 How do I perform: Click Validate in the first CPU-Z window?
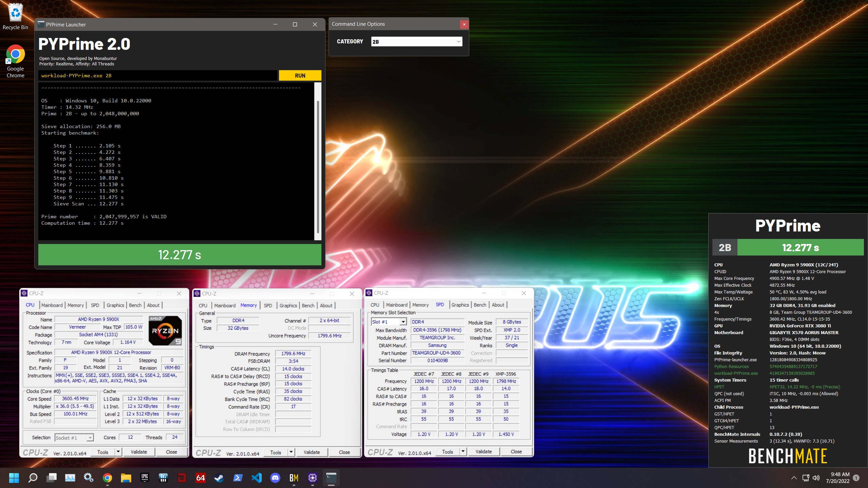click(139, 452)
